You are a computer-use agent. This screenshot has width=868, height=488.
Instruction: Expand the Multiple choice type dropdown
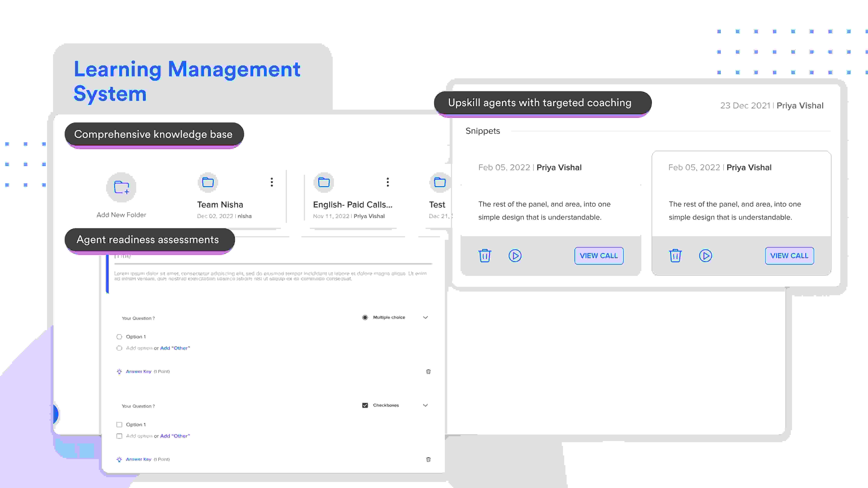425,317
